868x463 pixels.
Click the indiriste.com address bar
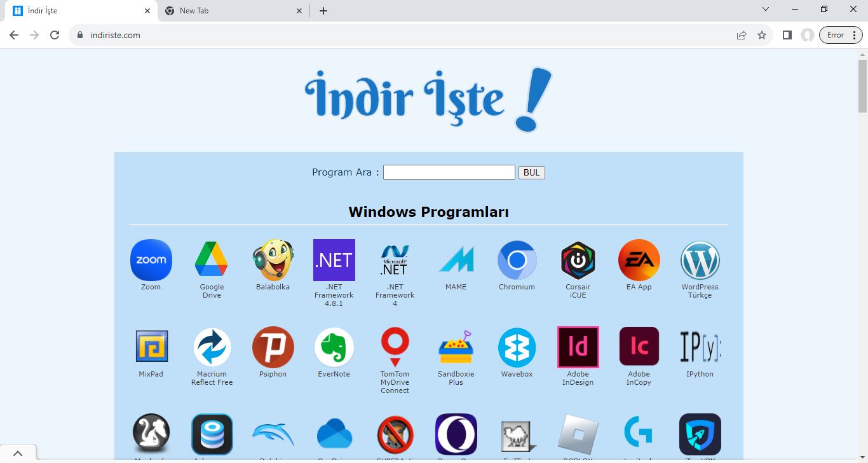407,35
